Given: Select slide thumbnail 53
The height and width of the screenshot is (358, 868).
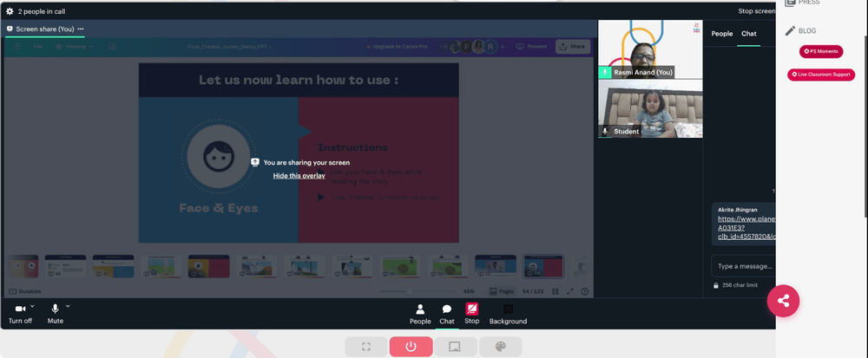Looking at the screenshot, I should [x=496, y=266].
